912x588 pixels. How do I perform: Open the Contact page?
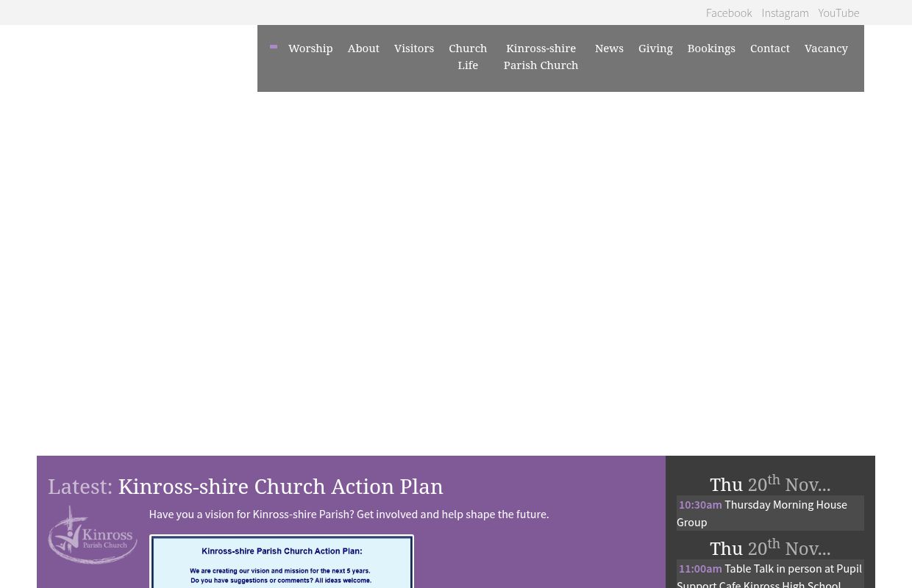click(x=769, y=48)
